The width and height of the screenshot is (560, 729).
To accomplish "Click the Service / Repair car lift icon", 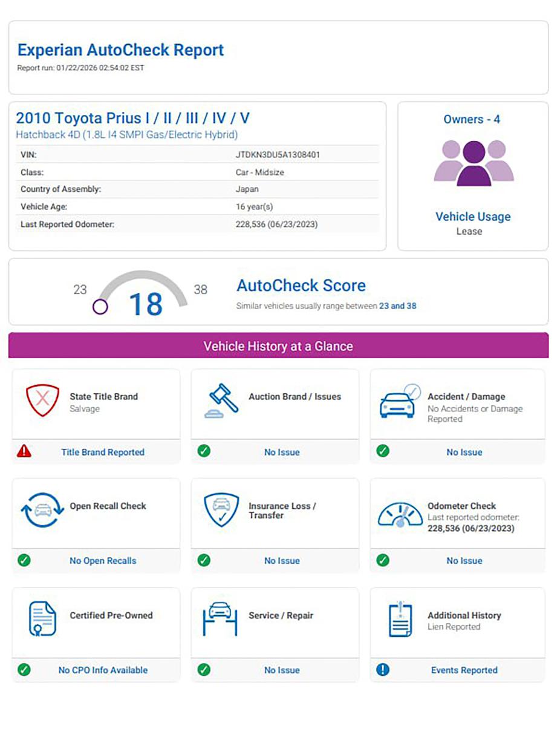I will [221, 619].
